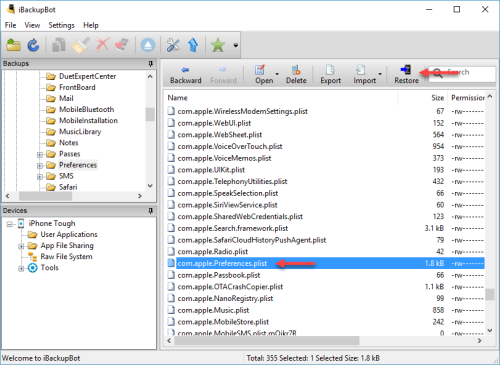
Task: Click the brush clean icon in toolbar
Action: pyautogui.click(x=80, y=45)
